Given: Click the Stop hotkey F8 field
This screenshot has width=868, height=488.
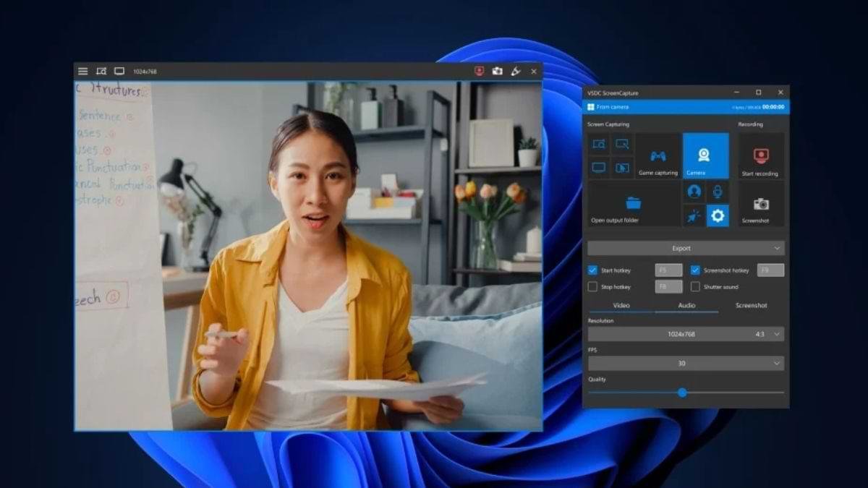Looking at the screenshot, I should [x=669, y=286].
